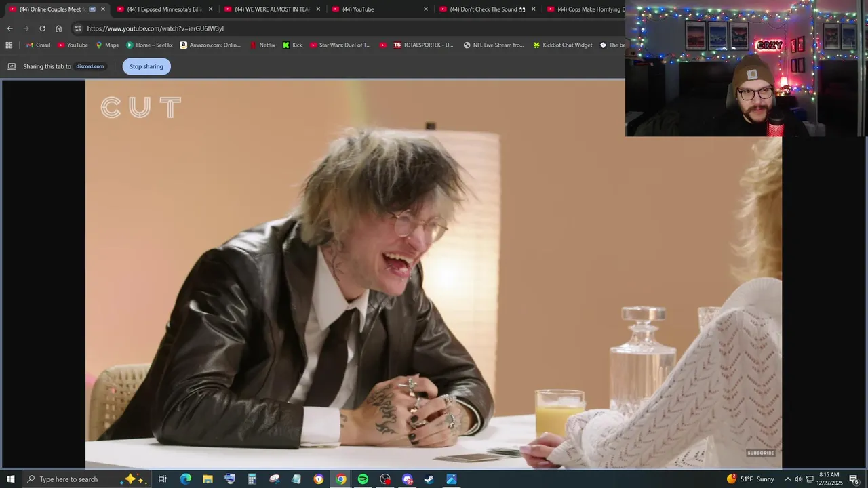Switch to Cops Make Horrifying tab
868x488 pixels.
coord(587,9)
